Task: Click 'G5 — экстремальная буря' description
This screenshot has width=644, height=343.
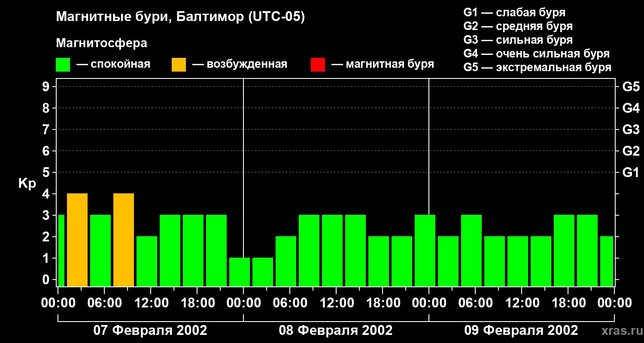Action: tap(538, 68)
